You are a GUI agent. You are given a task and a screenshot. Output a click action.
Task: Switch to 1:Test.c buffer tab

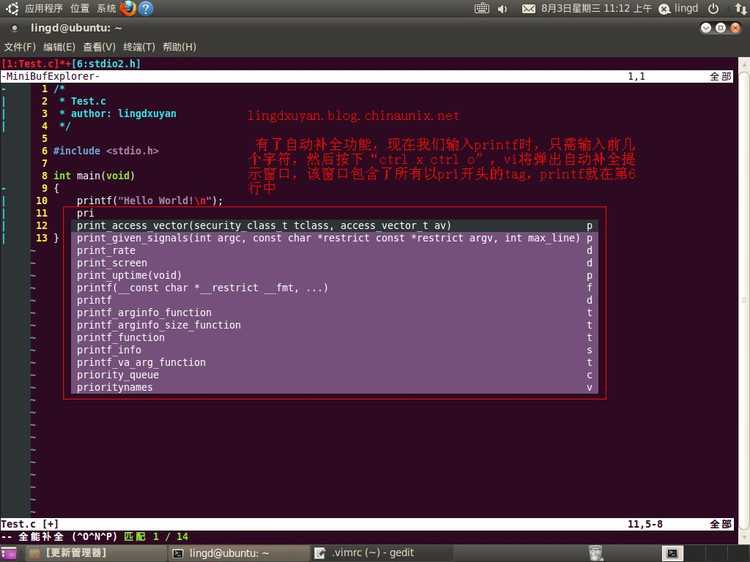30,64
